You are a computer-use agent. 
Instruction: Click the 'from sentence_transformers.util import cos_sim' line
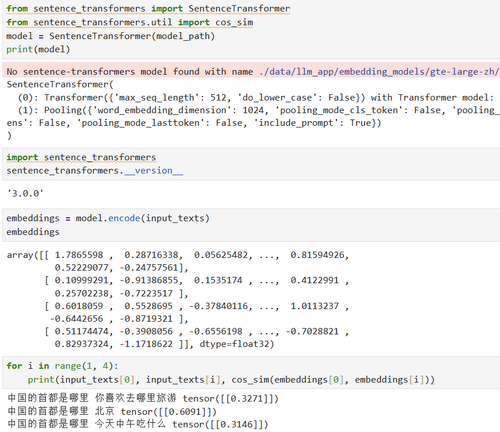tap(130, 22)
